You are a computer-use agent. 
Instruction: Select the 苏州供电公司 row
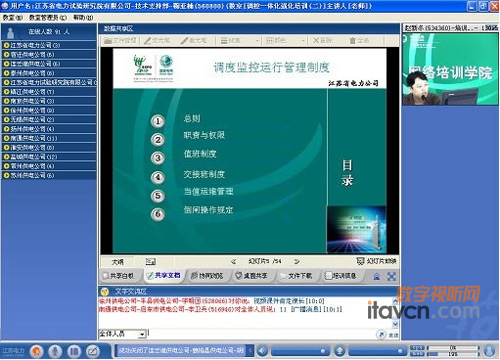(49, 175)
